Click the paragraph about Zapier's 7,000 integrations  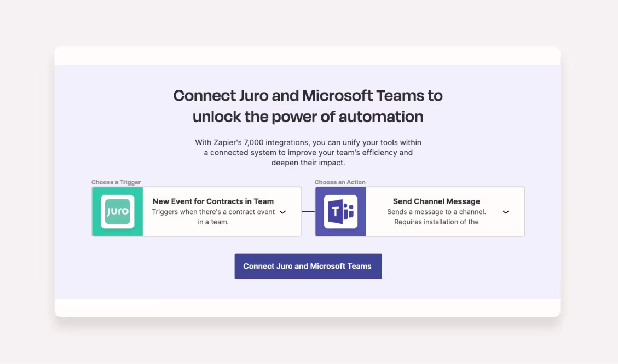pyautogui.click(x=308, y=153)
